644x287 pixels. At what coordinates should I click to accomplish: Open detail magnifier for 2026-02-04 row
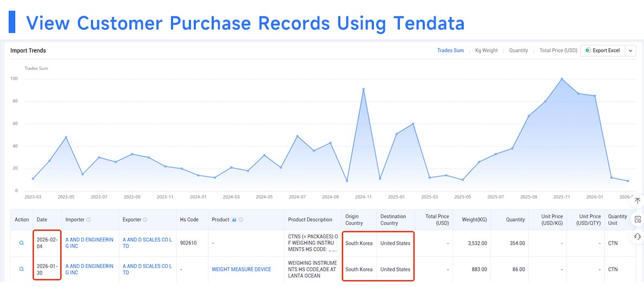coord(21,243)
